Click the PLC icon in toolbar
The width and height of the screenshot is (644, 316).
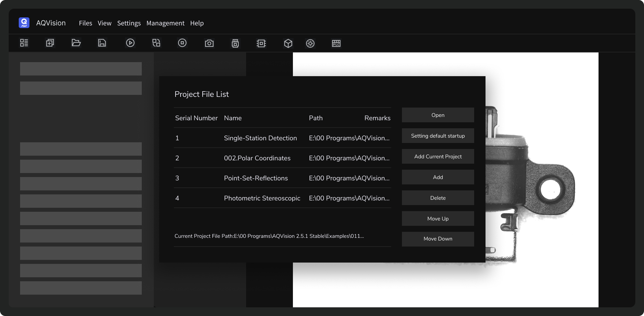coord(336,43)
